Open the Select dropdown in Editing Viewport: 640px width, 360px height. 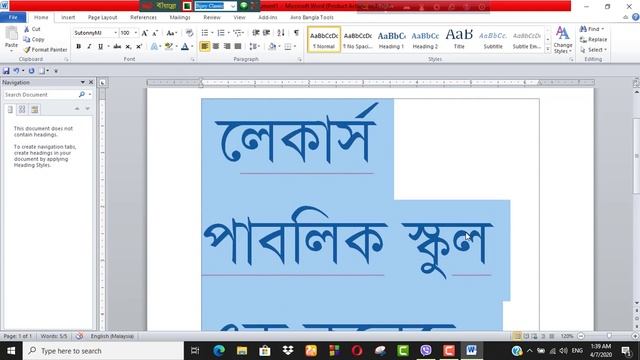point(593,50)
